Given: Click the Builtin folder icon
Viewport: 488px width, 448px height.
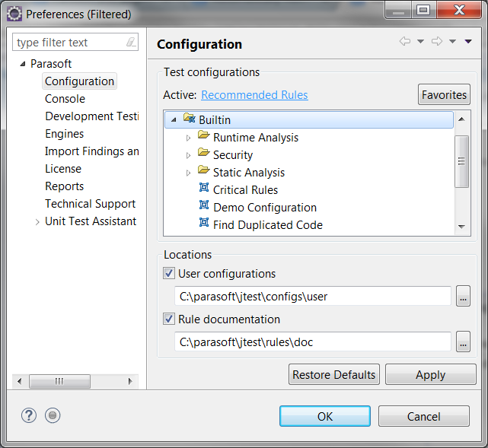Looking at the screenshot, I should 190,118.
